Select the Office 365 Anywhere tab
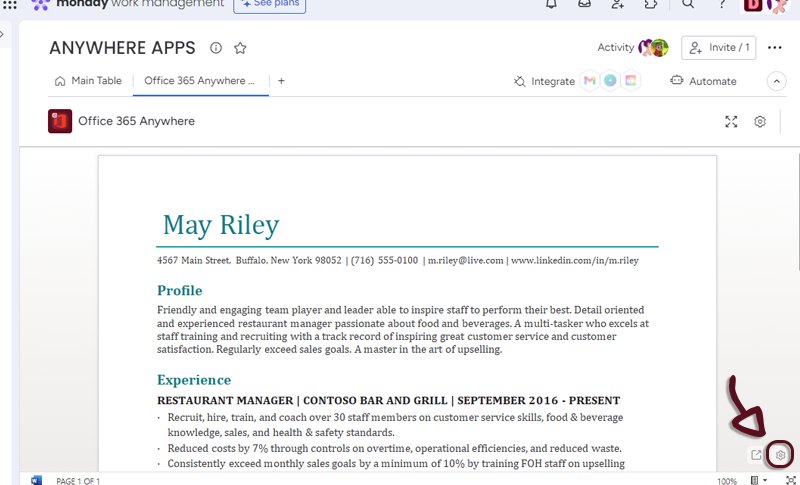Image resolution: width=800 pixels, height=485 pixels. [199, 81]
